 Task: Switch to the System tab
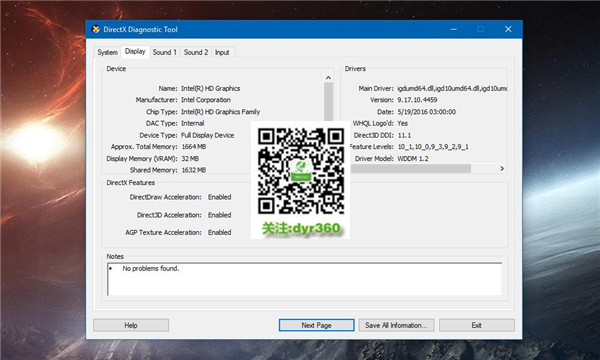click(x=107, y=52)
